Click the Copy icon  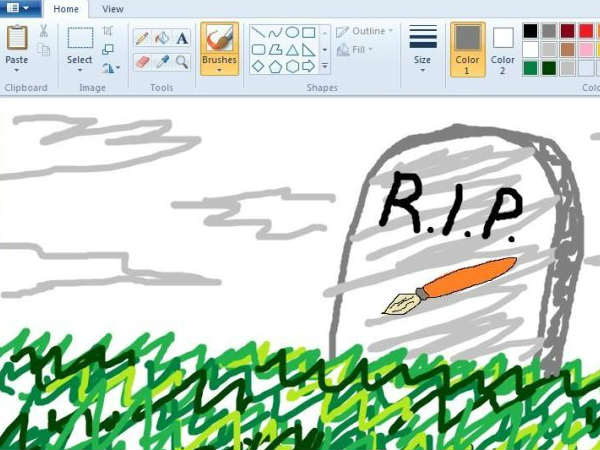pyautogui.click(x=44, y=49)
